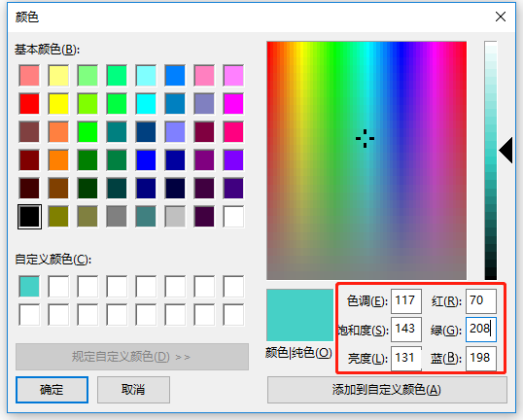The image size is (523, 420).
Task: Click the crosshair in the color spectrum
Action: [365, 138]
